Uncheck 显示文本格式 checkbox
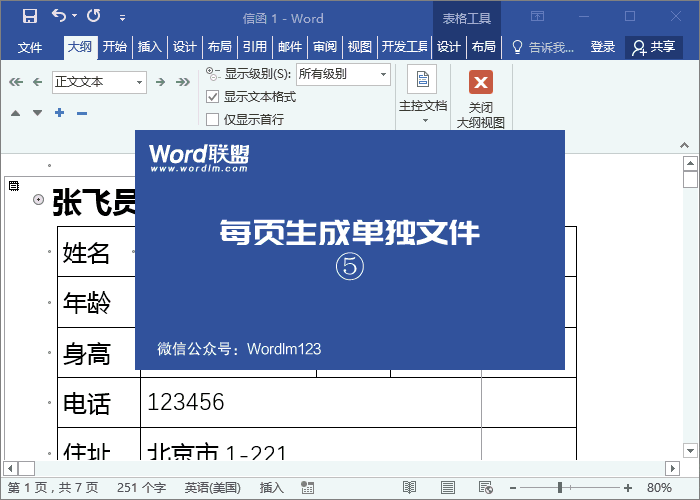Viewport: 700px width, 500px height. tap(212, 96)
